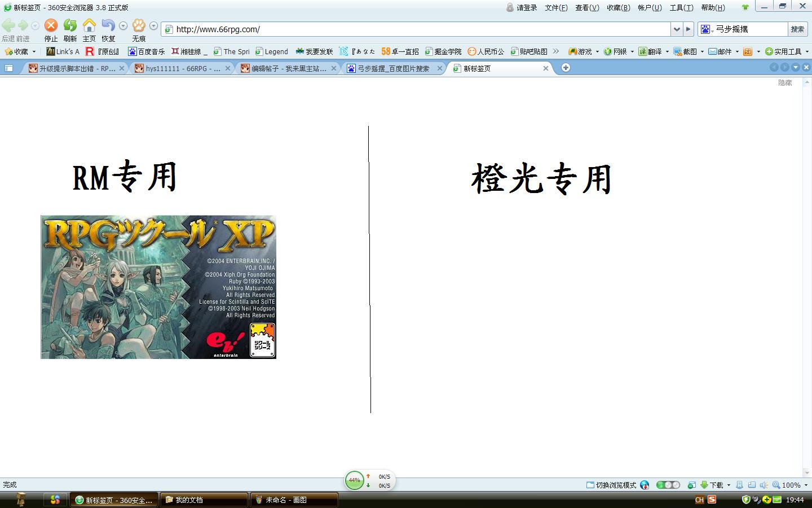812x508 pixels.
Task: Open the 收藏 favorites dropdown
Action: coord(34,51)
